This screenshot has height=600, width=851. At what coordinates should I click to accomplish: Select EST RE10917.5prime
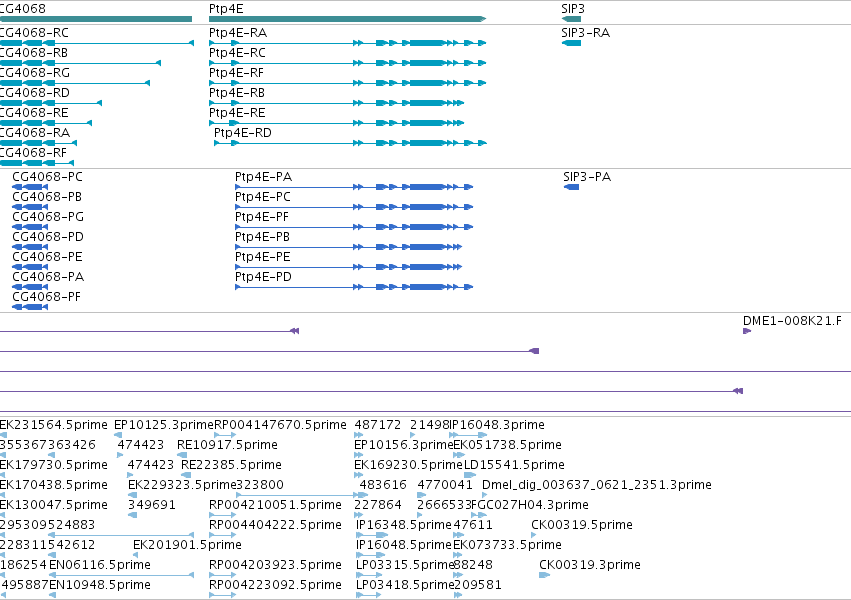(x=227, y=445)
